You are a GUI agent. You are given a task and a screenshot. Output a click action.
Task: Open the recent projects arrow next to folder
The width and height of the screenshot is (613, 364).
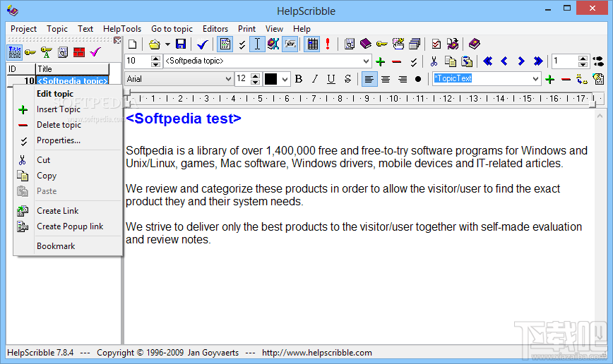pyautogui.click(x=167, y=44)
